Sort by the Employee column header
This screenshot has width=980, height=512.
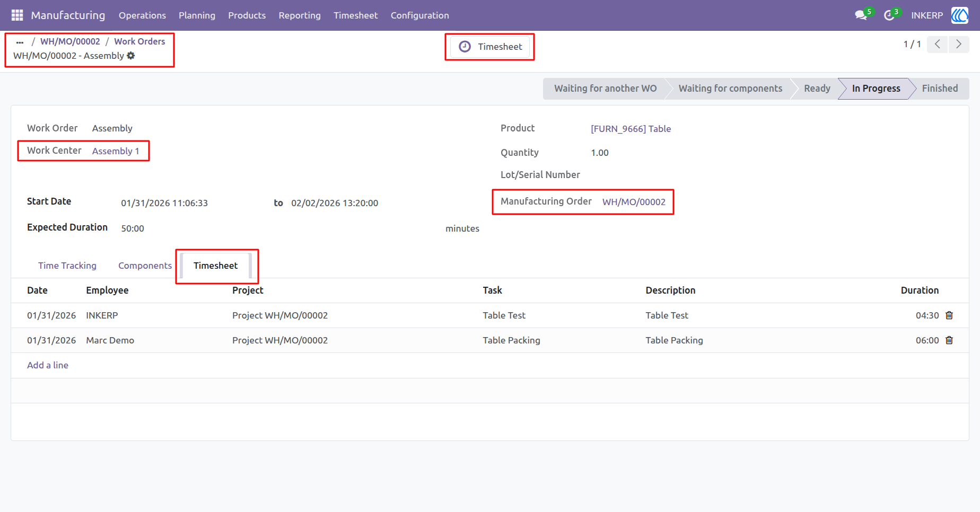tap(107, 290)
